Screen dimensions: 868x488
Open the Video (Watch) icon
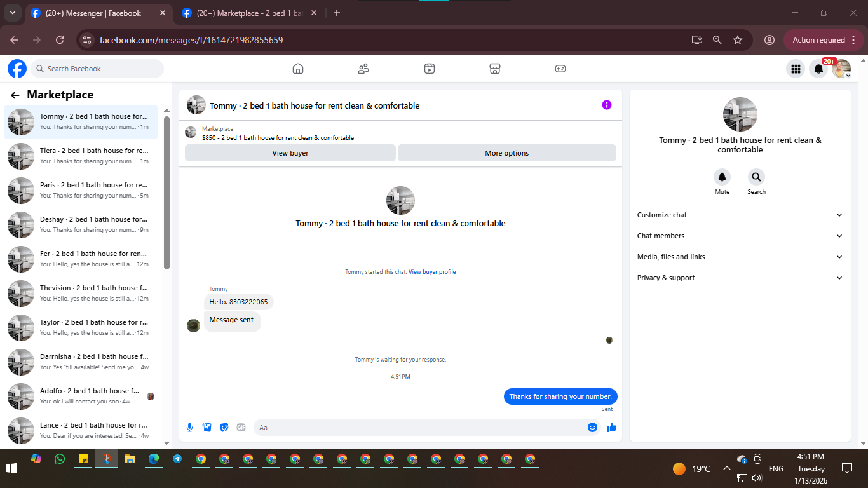[x=430, y=69]
